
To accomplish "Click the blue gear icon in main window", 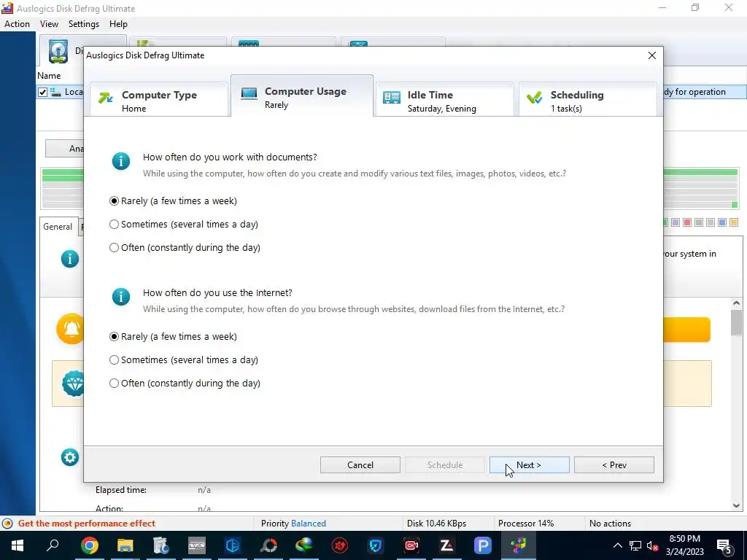I will pos(69,458).
